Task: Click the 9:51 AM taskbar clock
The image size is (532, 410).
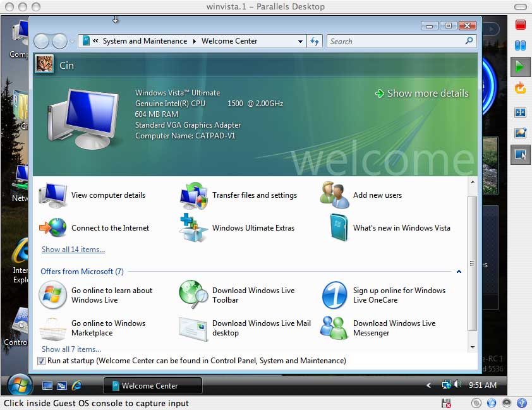Action: [483, 385]
